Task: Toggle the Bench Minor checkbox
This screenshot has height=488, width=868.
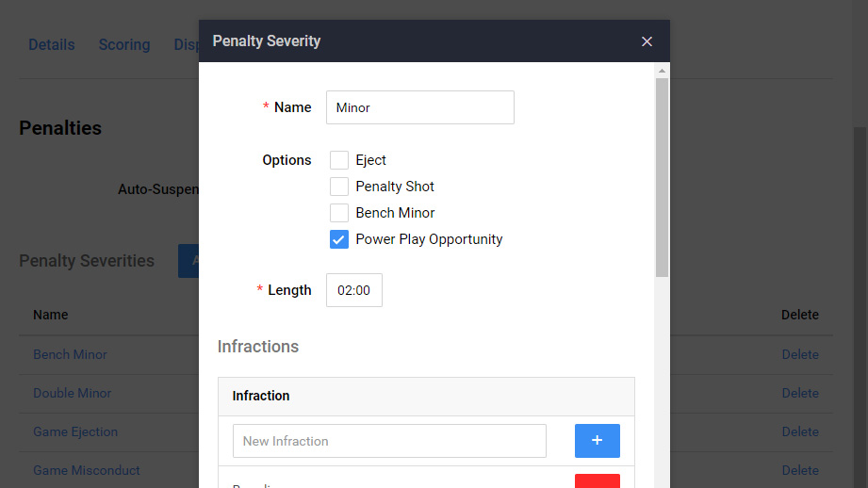Action: tap(338, 213)
